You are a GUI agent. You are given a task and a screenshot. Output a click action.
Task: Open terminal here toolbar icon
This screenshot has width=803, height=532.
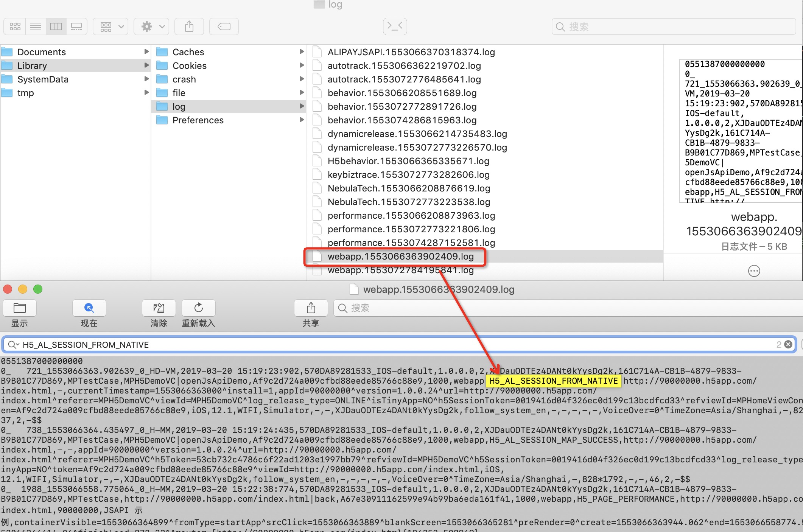pyautogui.click(x=395, y=26)
